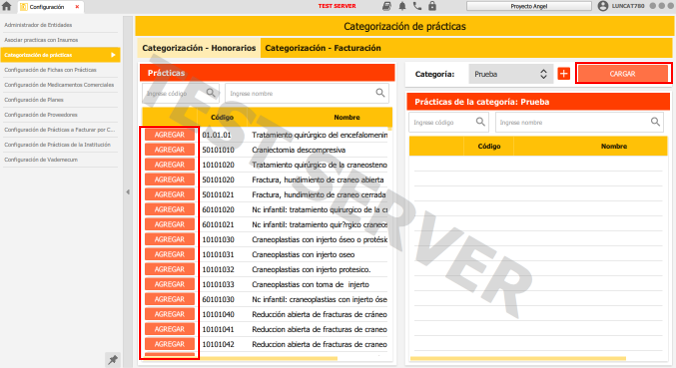Click the LUNCAT780 username label
This screenshot has height=368, width=676.
[628, 6]
